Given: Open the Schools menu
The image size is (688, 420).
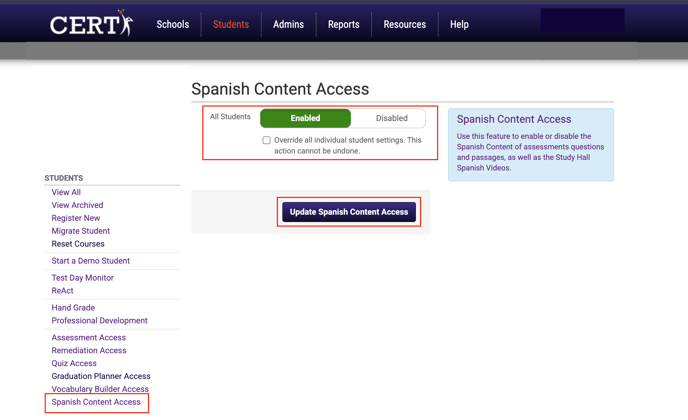Looking at the screenshot, I should point(172,25).
